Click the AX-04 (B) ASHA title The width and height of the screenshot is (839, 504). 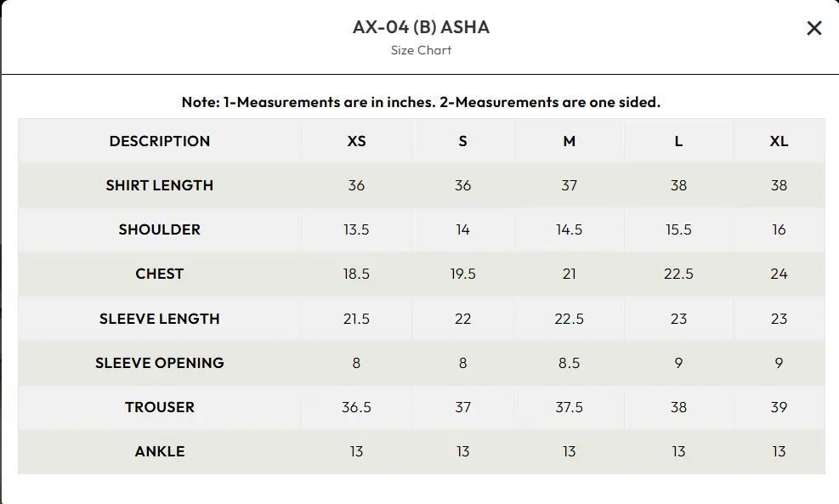click(419, 27)
